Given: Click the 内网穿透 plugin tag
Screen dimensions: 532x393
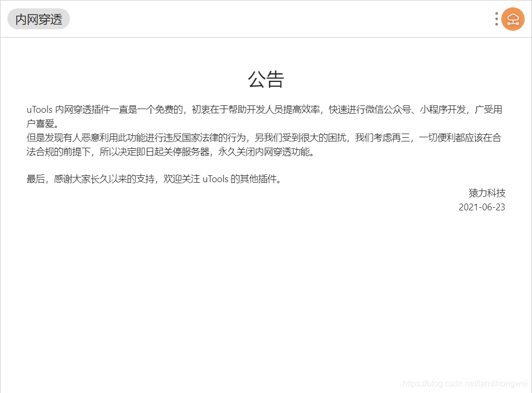Looking at the screenshot, I should (39, 19).
